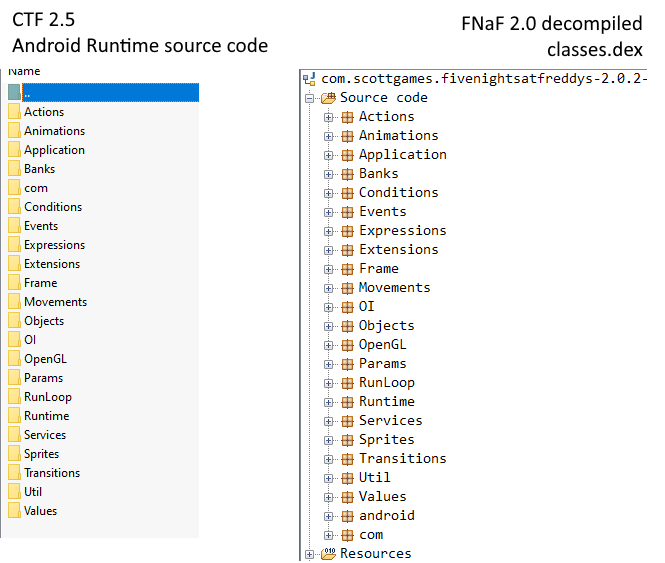Select Frame folder name in file list
The height and width of the screenshot is (563, 665).
pyautogui.click(x=40, y=283)
